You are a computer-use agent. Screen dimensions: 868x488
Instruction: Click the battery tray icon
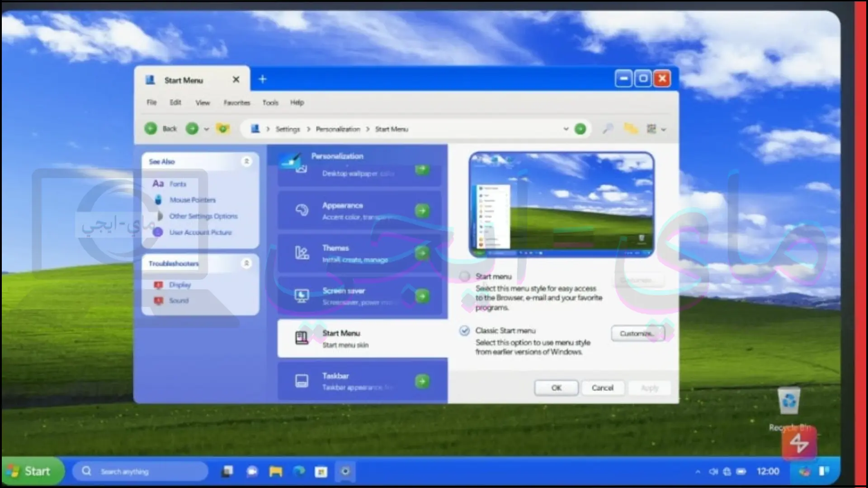point(741,472)
